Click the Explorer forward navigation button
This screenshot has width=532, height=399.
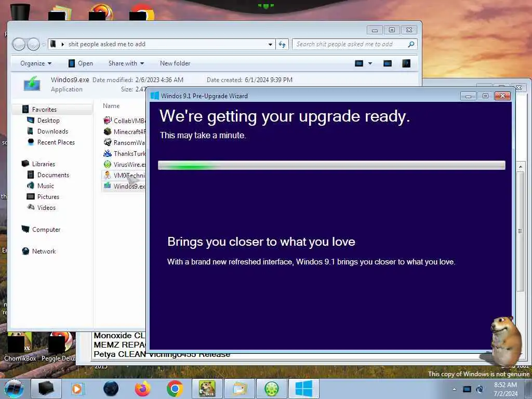33,44
